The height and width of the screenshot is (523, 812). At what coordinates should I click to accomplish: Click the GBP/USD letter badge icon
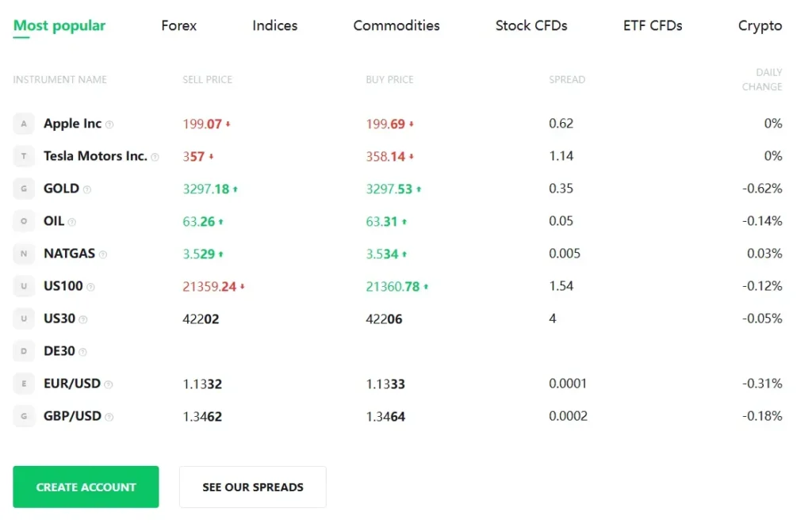24,416
